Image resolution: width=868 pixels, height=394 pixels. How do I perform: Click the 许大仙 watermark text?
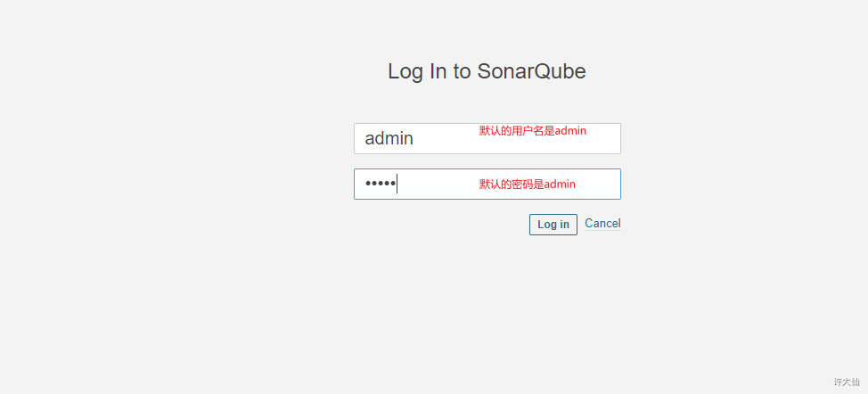click(x=847, y=382)
